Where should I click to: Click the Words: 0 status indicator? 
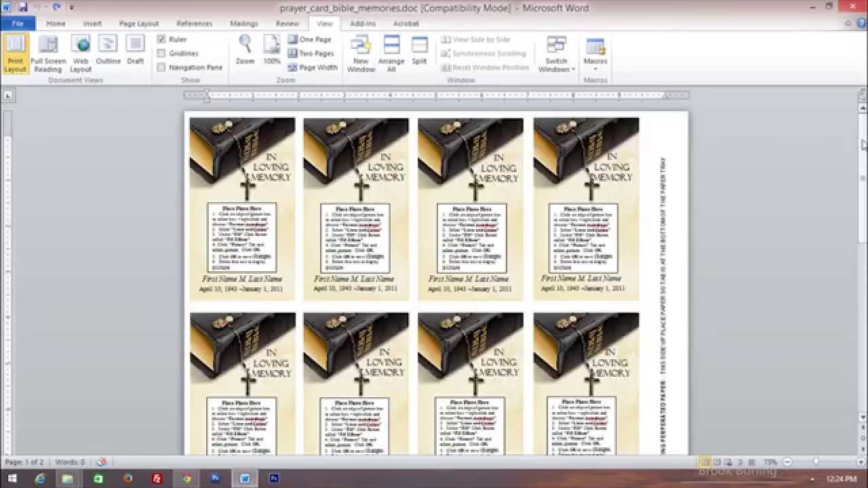pyautogui.click(x=70, y=462)
